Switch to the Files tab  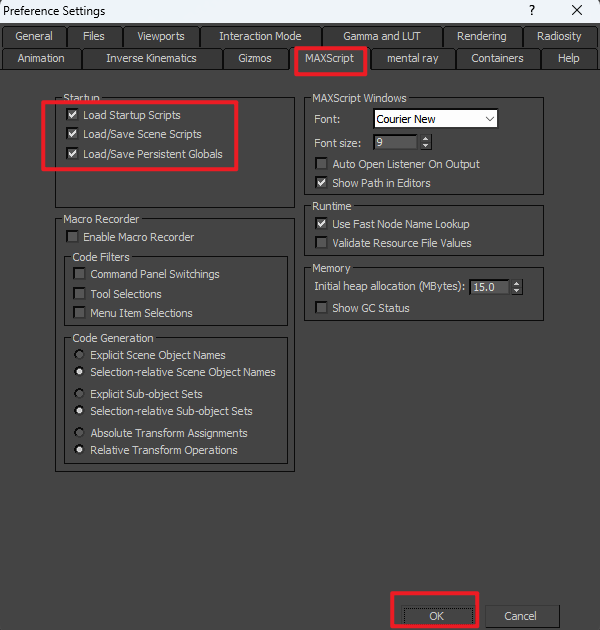pos(94,37)
